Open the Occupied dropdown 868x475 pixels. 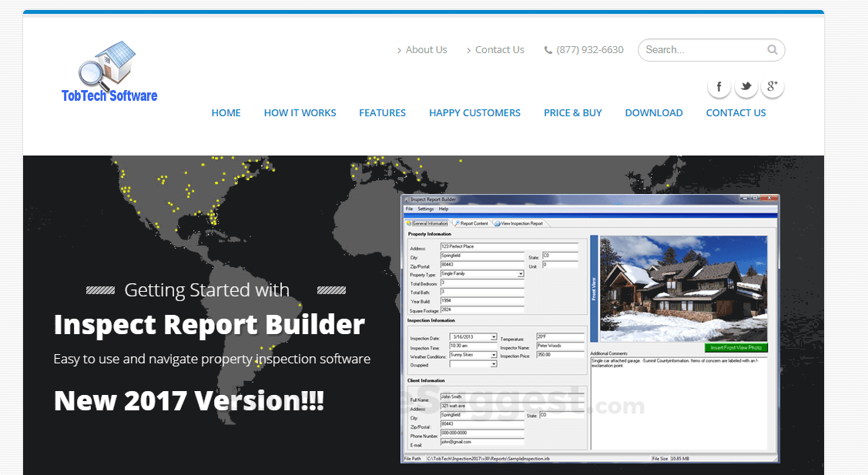[x=494, y=365]
